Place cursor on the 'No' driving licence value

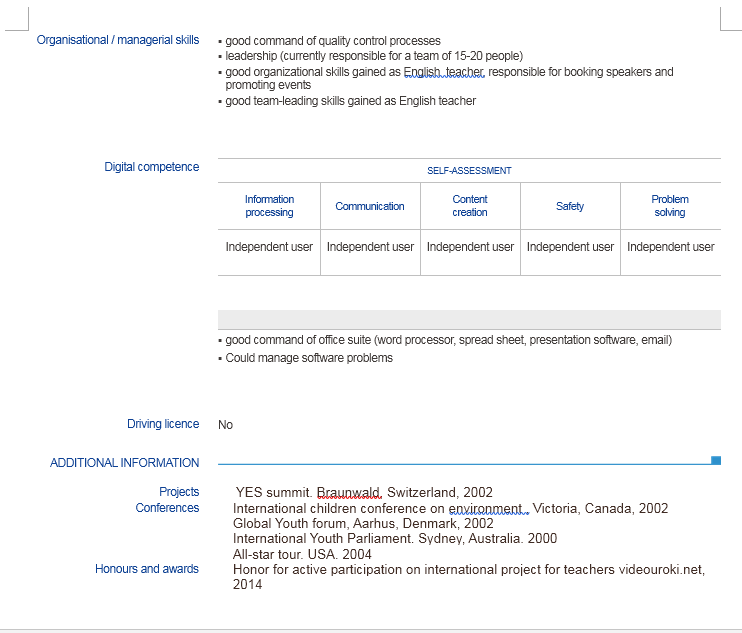coord(226,425)
